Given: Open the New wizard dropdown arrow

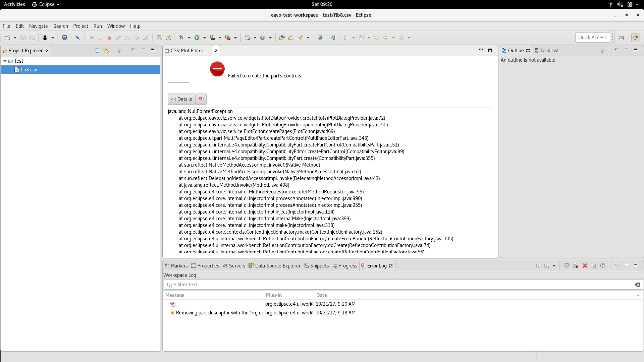Looking at the screenshot, I should (15, 38).
